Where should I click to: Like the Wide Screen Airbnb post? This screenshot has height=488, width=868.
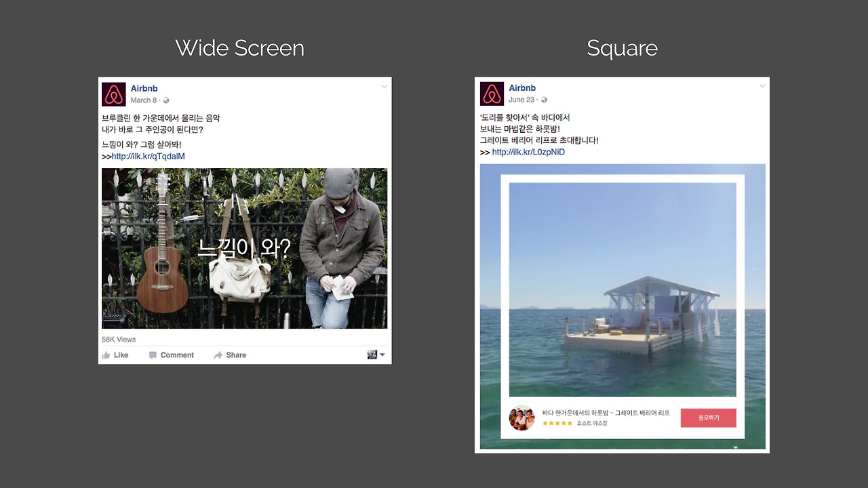click(x=115, y=355)
